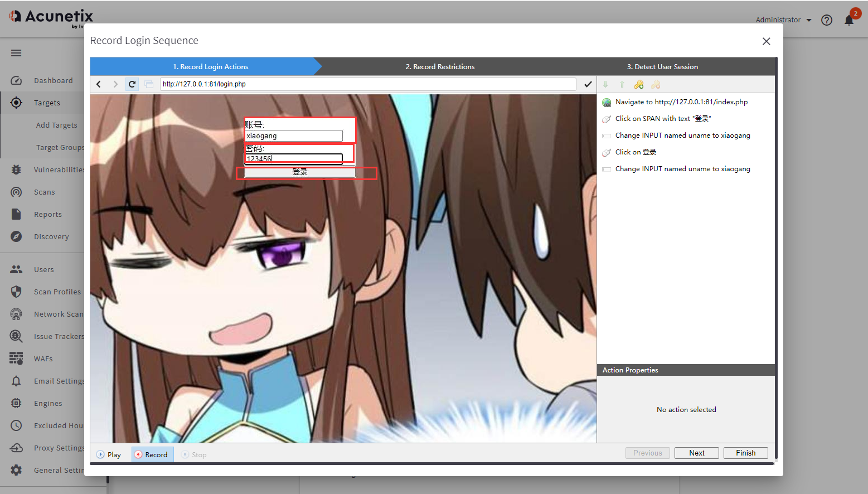This screenshot has height=494, width=868.
Task: Open the Dashboard icon in the sidebar
Action: click(16, 80)
